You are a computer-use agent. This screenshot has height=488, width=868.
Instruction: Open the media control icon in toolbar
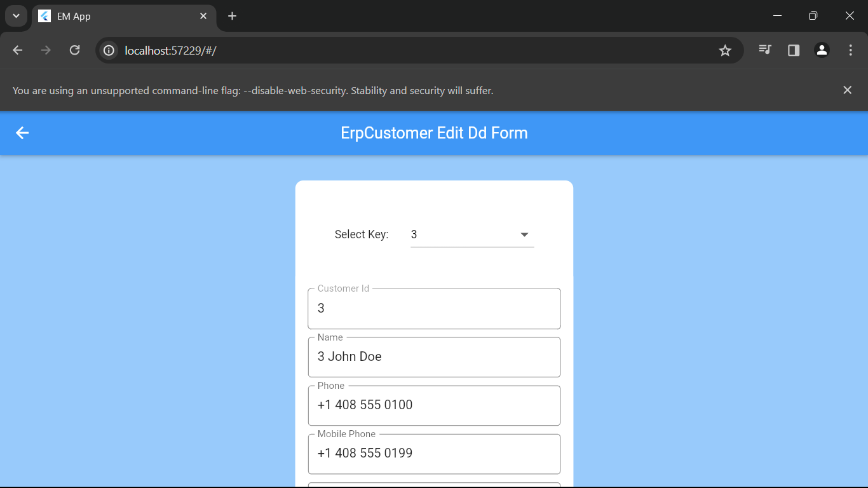765,50
